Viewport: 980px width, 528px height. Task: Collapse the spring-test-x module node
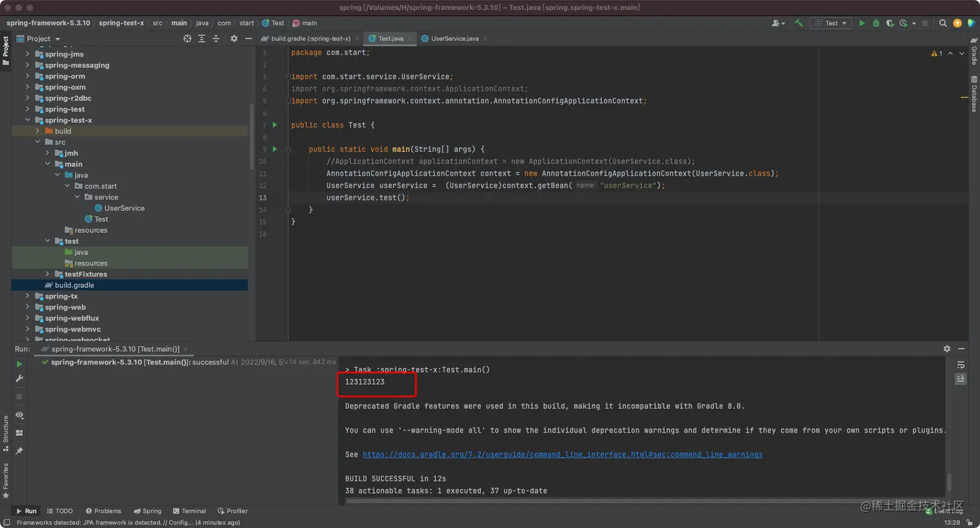[28, 120]
